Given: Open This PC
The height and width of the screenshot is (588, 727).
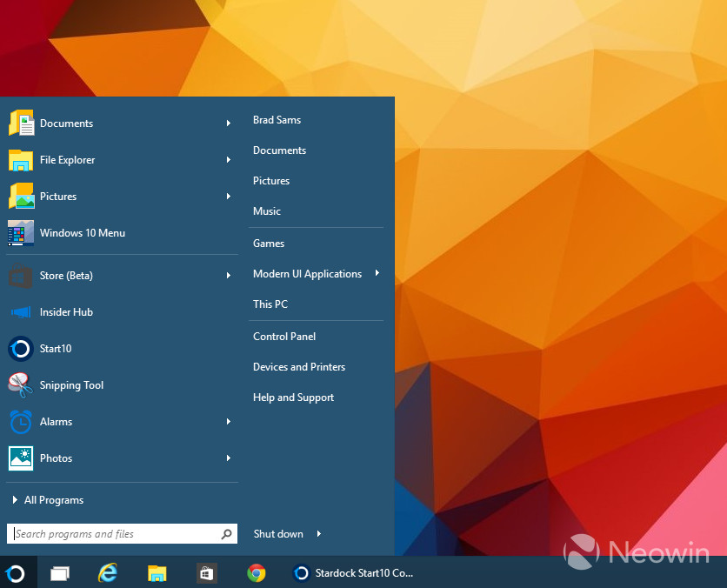Looking at the screenshot, I should coord(270,304).
